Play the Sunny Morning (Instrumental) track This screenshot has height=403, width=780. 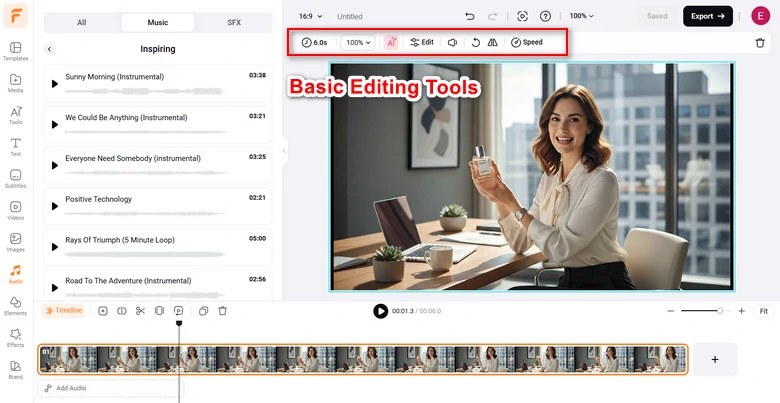coord(55,84)
